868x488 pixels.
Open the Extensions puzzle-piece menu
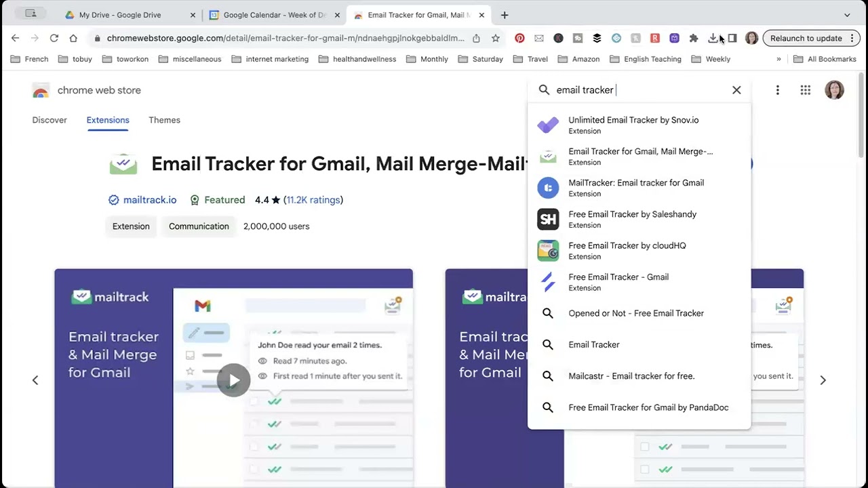point(693,39)
